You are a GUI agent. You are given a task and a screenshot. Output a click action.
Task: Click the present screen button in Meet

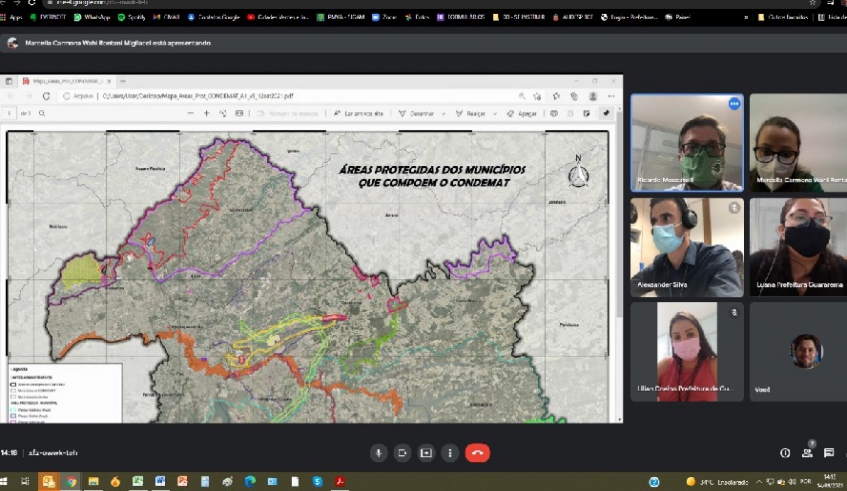click(426, 453)
